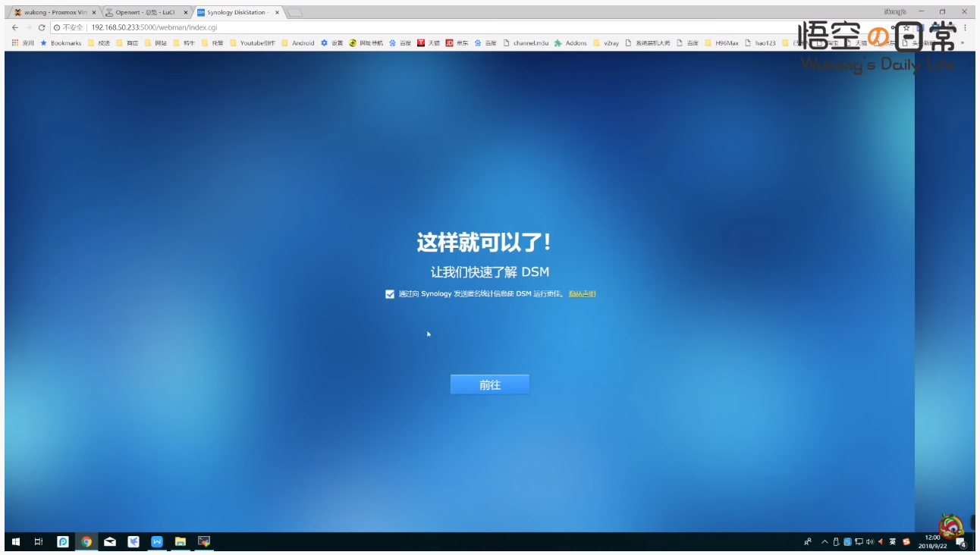Open the Mail app on taskbar
The width and height of the screenshot is (980, 555).
point(110,541)
